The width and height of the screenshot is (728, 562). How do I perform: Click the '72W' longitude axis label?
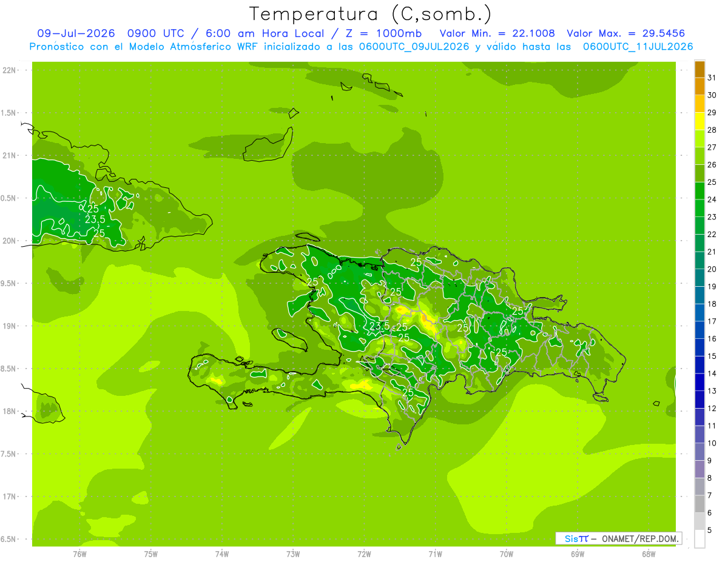[x=364, y=554]
